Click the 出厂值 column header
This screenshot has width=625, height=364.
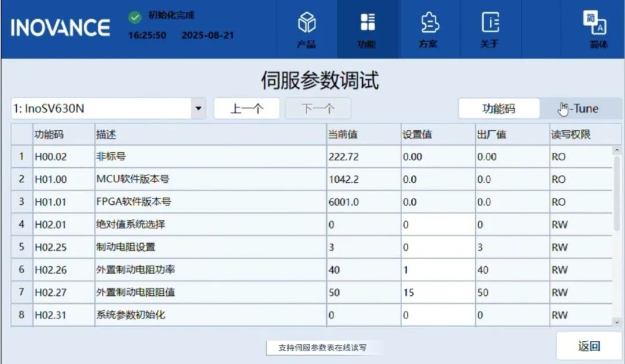pyautogui.click(x=512, y=134)
